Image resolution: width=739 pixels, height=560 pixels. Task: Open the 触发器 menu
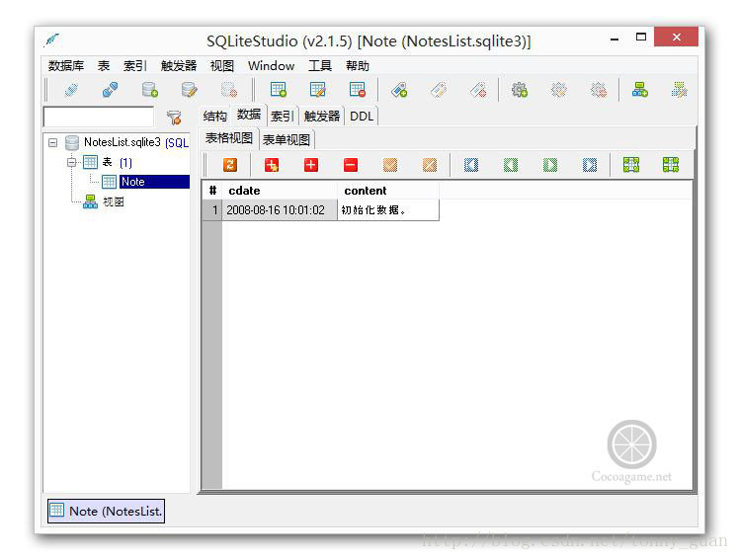click(179, 66)
